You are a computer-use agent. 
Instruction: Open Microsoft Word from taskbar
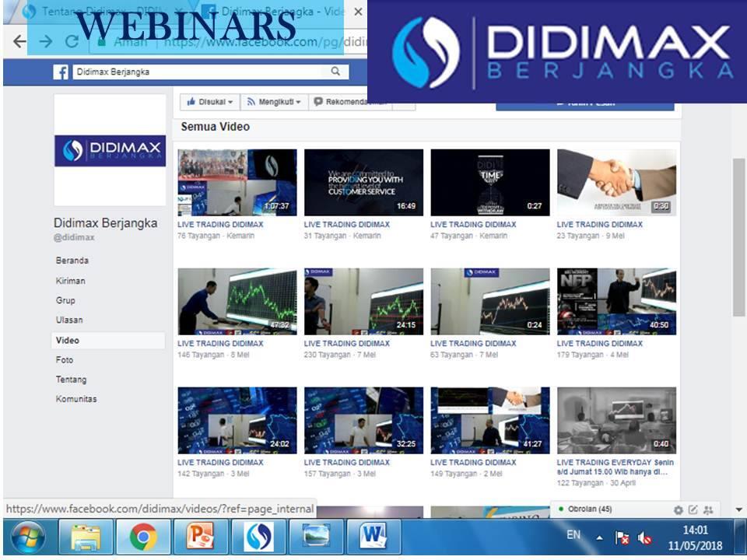coord(374,537)
